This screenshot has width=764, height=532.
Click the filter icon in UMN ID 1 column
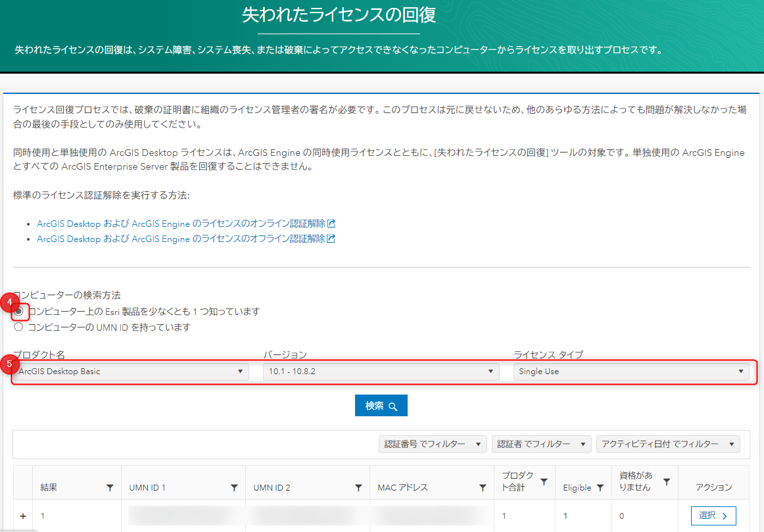(x=234, y=488)
